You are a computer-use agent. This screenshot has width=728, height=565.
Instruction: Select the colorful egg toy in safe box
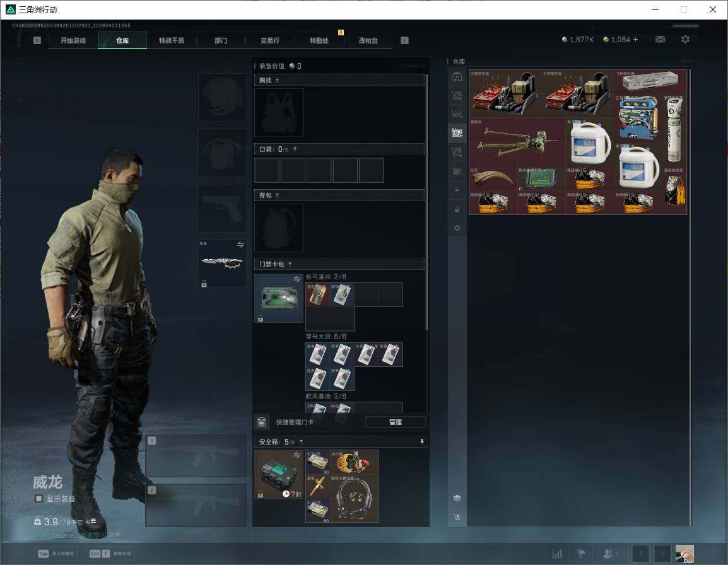click(x=354, y=462)
